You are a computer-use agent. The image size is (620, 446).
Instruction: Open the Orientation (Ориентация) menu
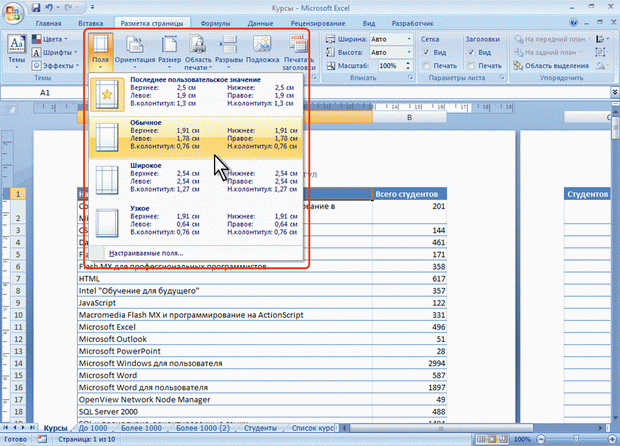(135, 52)
